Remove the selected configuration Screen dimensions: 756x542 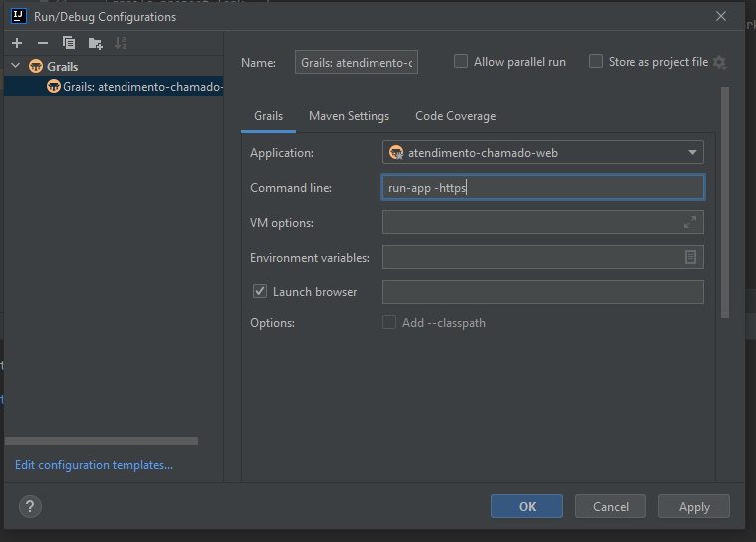coord(43,43)
